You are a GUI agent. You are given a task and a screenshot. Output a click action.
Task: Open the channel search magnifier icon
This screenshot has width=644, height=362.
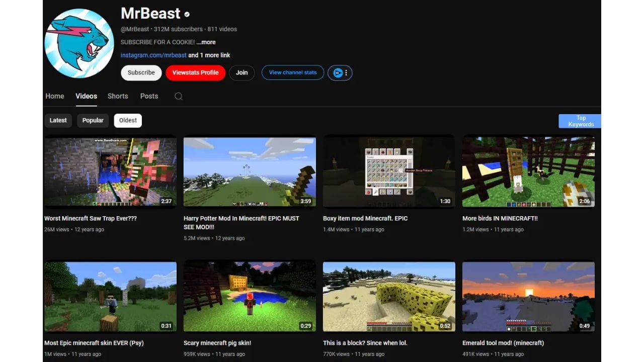click(x=178, y=96)
